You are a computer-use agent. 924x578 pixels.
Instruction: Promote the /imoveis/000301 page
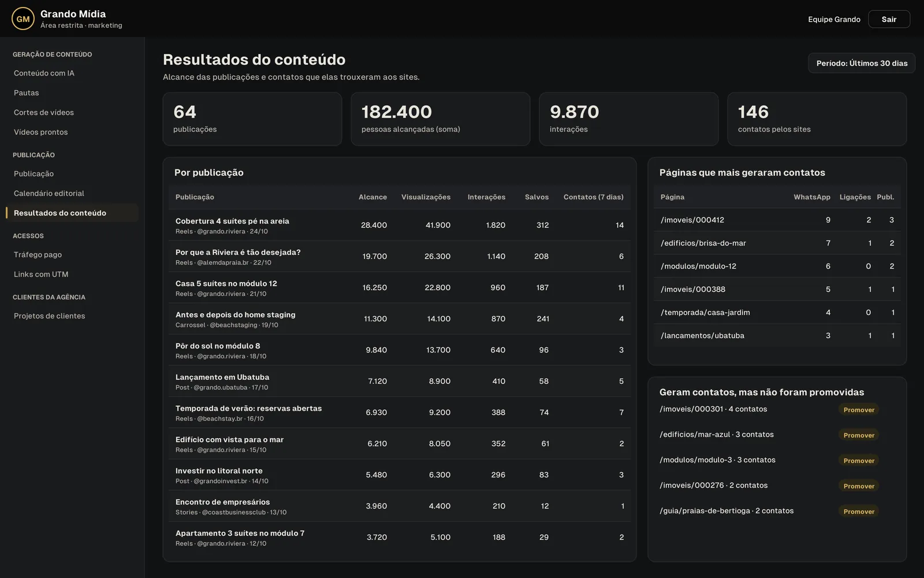click(859, 410)
